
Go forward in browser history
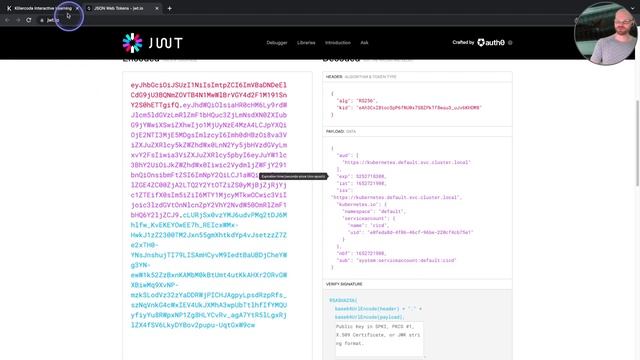pos(18,20)
